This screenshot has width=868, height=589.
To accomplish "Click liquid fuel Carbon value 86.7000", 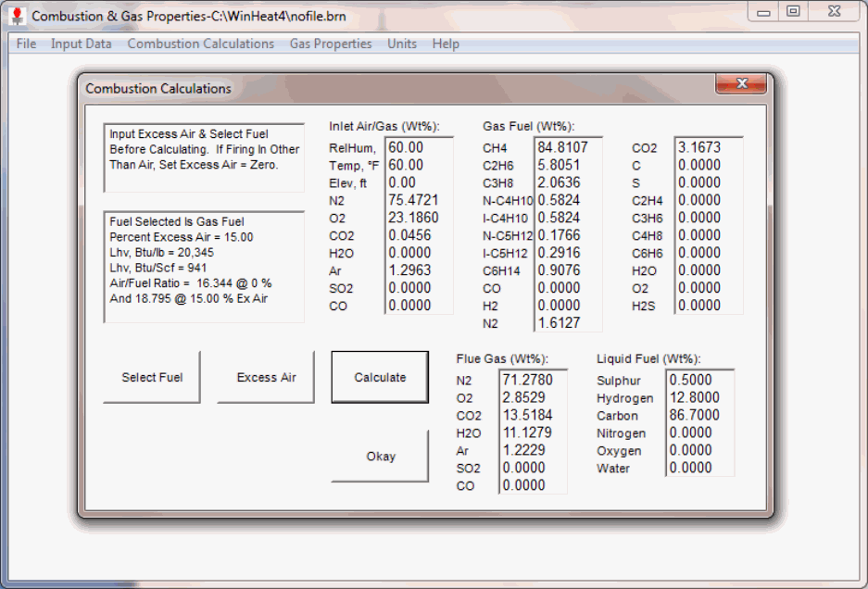I will (701, 415).
